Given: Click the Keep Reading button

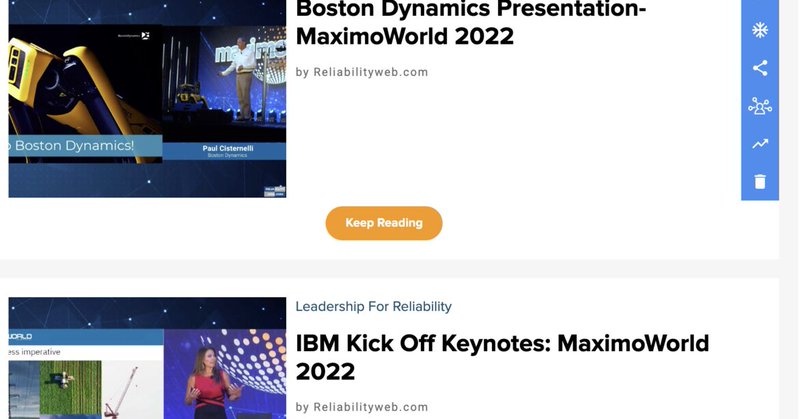Looking at the screenshot, I should [x=384, y=223].
